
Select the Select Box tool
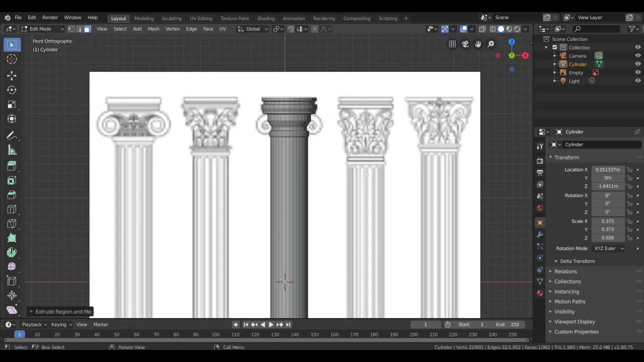click(12, 45)
